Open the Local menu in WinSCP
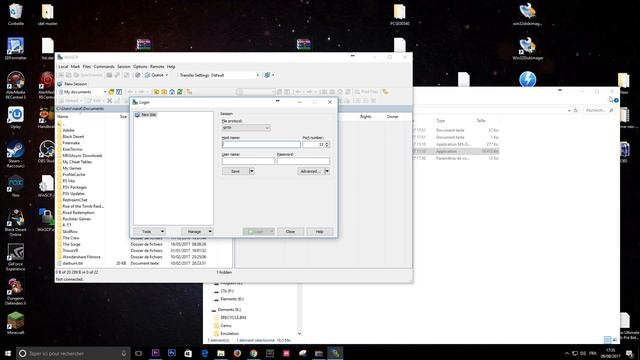The width and height of the screenshot is (640, 360). (63, 67)
